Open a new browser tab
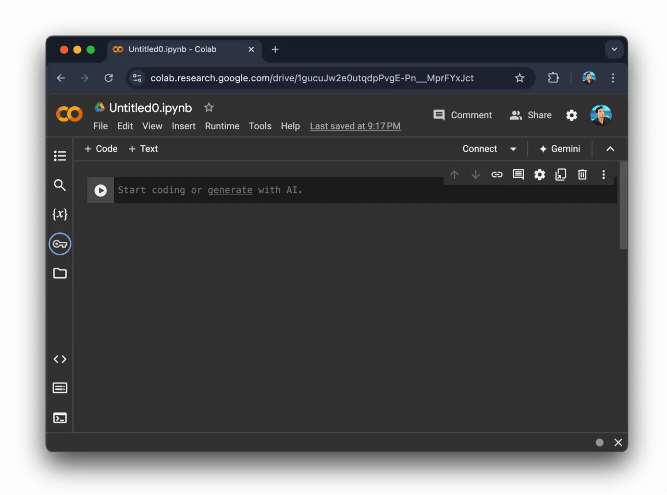 pyautogui.click(x=275, y=50)
